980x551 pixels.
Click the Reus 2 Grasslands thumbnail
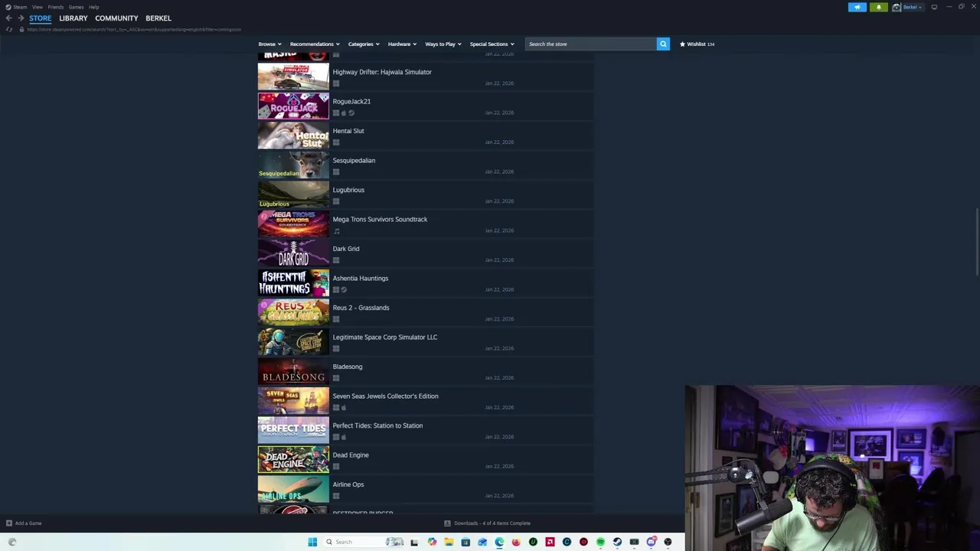tap(293, 312)
